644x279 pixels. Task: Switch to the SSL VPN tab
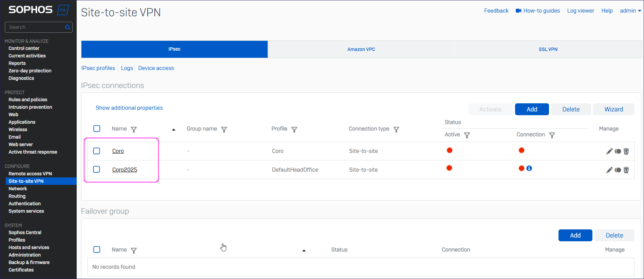coord(548,49)
